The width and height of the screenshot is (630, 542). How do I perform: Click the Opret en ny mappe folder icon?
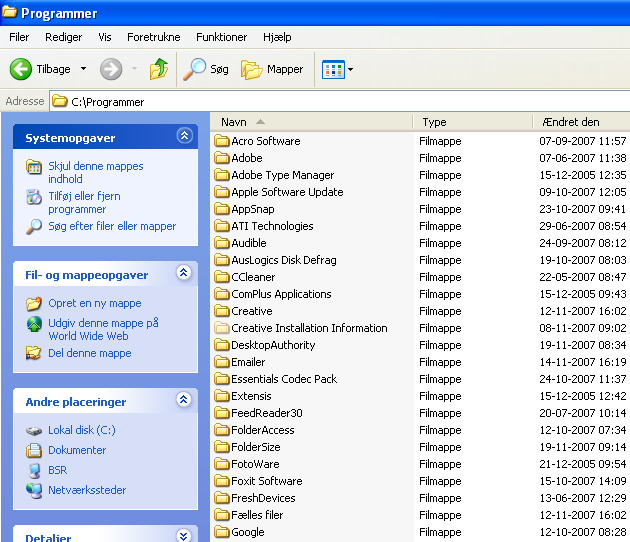pyautogui.click(x=34, y=304)
